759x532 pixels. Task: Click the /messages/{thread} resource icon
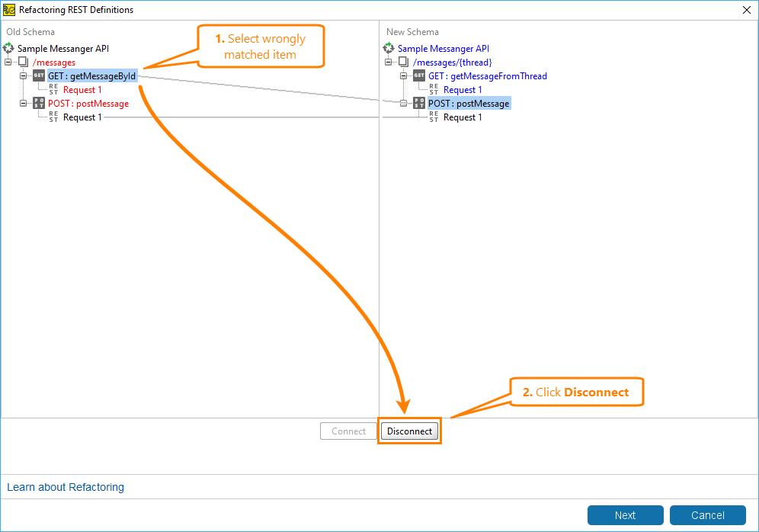coord(402,62)
